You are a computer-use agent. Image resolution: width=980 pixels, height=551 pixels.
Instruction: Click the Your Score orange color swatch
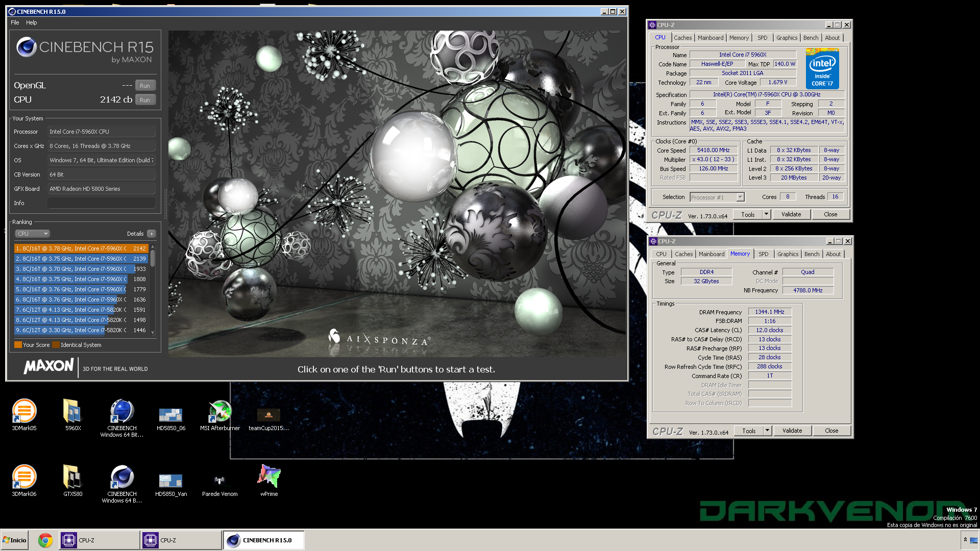[x=18, y=345]
